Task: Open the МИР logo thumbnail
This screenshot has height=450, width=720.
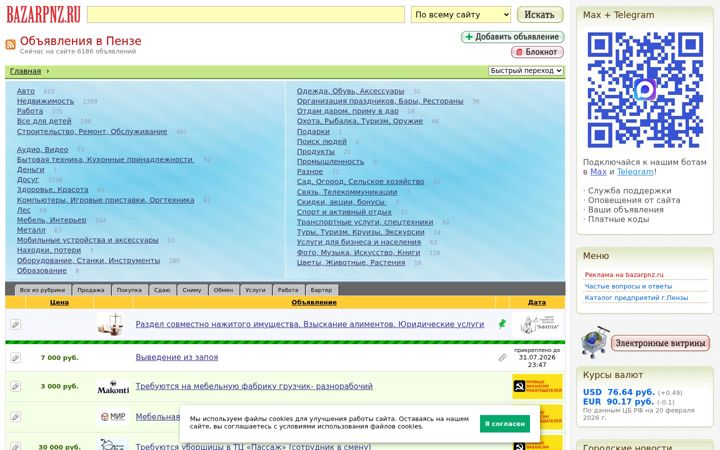Action: click(x=113, y=416)
